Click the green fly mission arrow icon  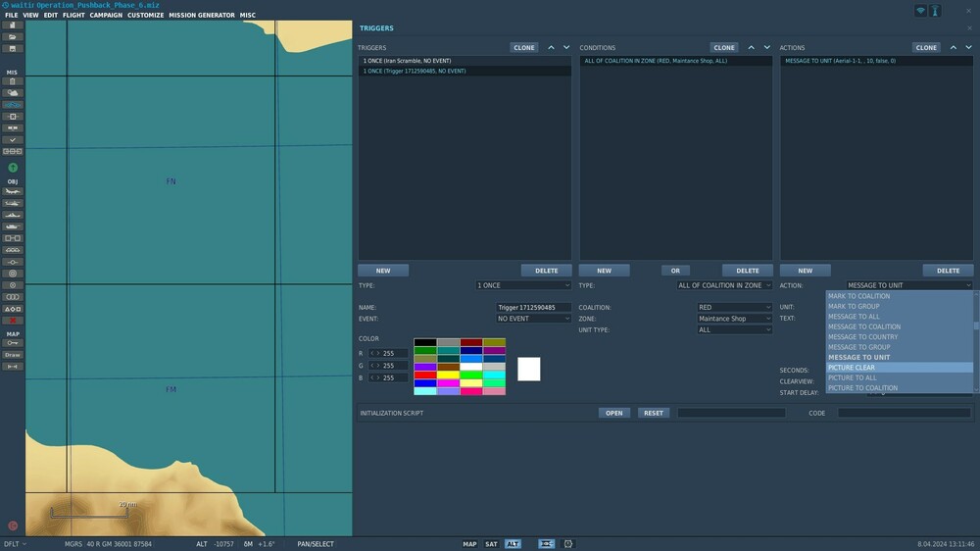click(13, 168)
